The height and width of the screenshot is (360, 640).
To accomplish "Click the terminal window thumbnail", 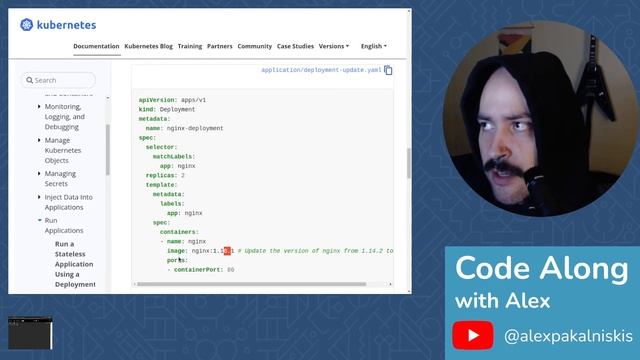I will (30, 333).
